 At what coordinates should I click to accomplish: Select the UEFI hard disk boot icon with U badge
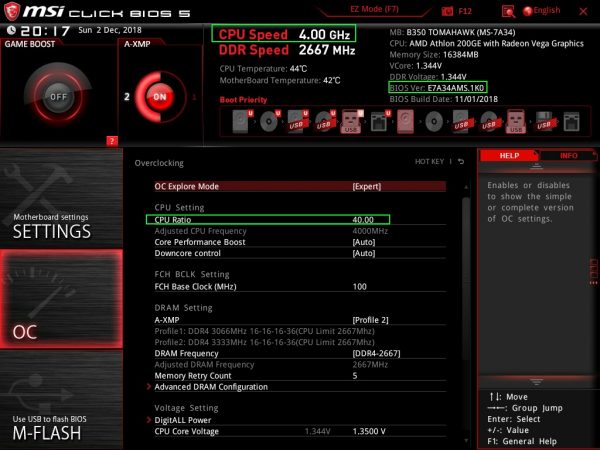(x=243, y=121)
